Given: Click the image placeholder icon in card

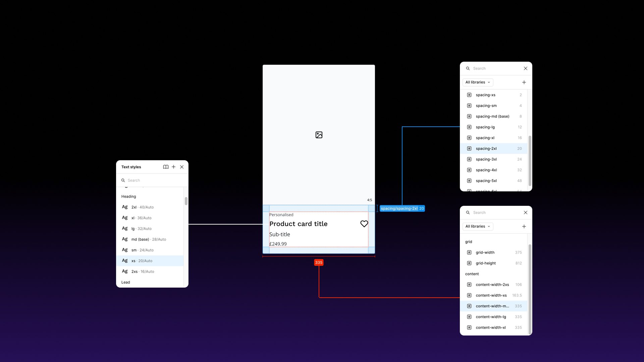Looking at the screenshot, I should [x=319, y=135].
